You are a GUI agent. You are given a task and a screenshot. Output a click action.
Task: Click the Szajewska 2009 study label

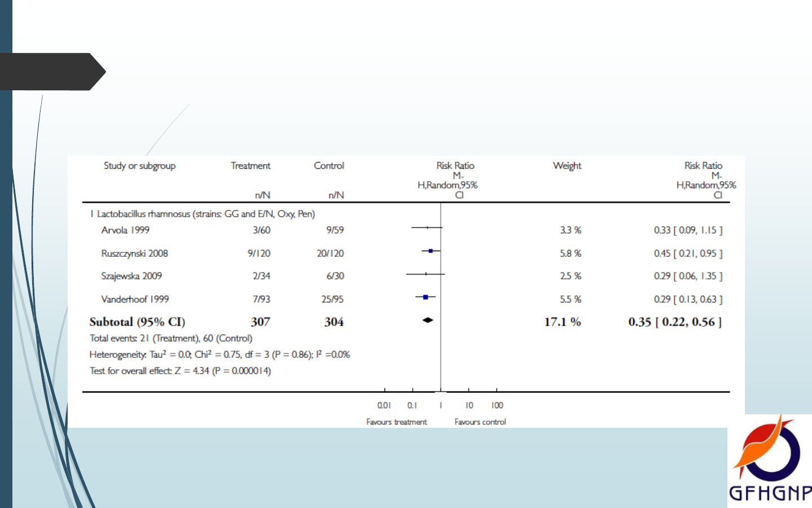pyautogui.click(x=131, y=276)
